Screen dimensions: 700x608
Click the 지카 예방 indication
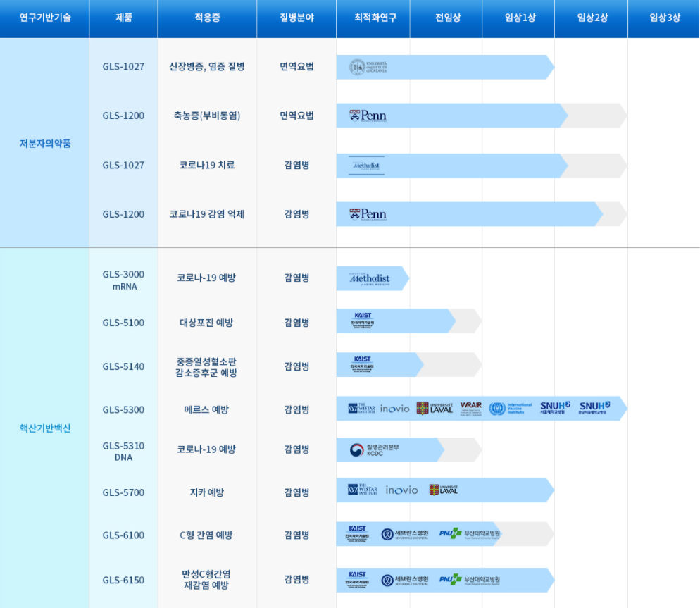(x=207, y=492)
